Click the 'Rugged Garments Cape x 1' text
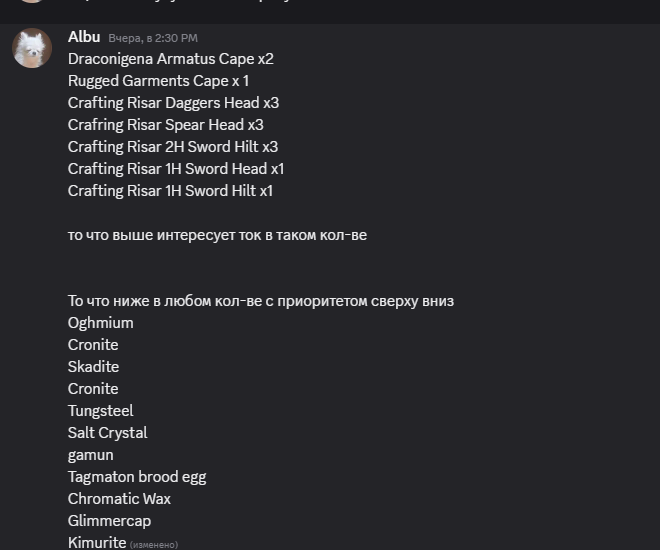Viewport: 660px width, 550px height. (x=158, y=81)
